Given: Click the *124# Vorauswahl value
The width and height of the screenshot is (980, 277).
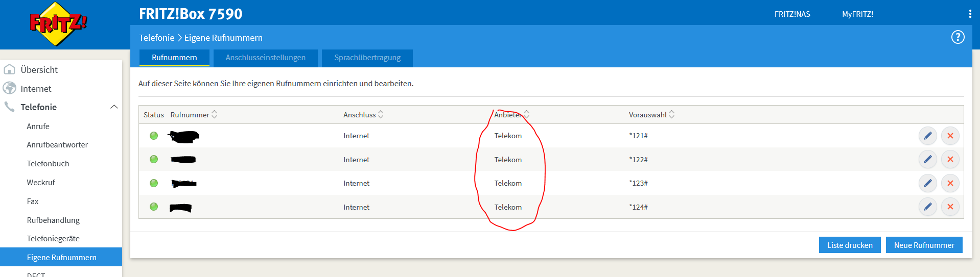Looking at the screenshot, I should click(638, 207).
